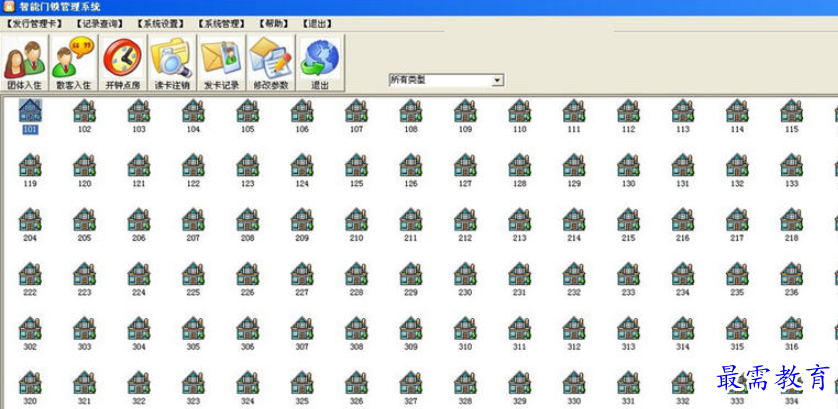Select room 325 house icon
The height and width of the screenshot is (409, 838).
tap(302, 383)
